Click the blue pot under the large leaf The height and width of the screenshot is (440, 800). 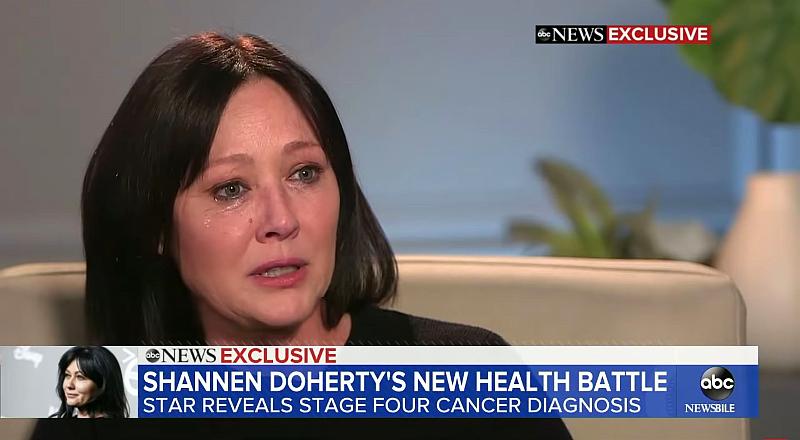(x=765, y=143)
